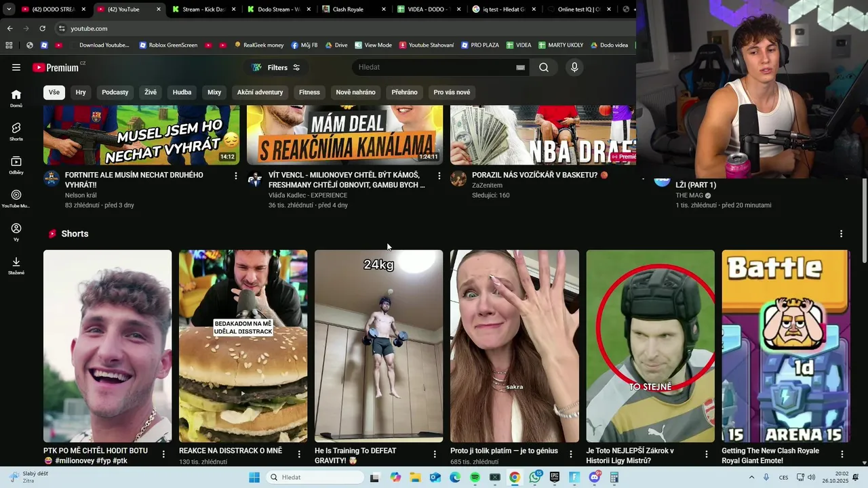868x488 pixels.
Task: Open the YouTube guide hamburger menu
Action: coord(16,67)
